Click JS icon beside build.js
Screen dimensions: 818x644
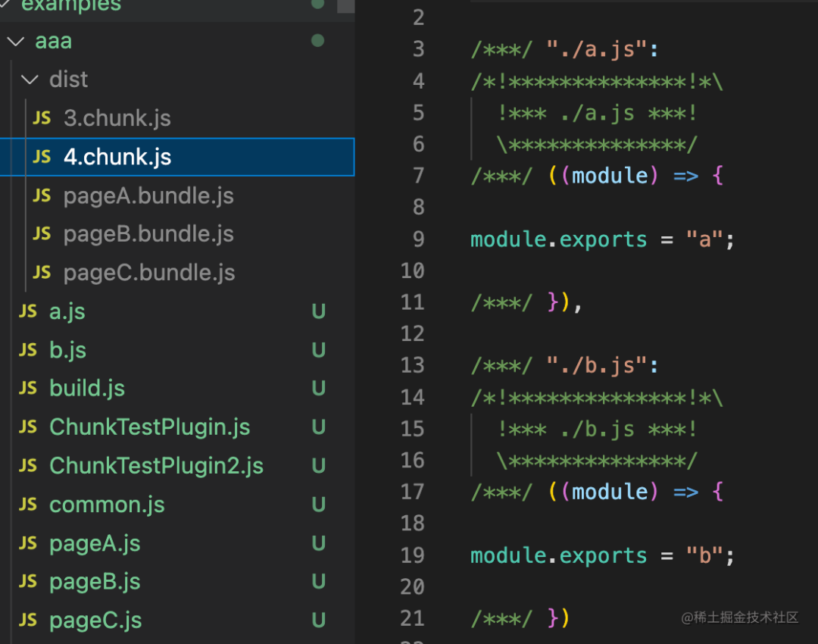(28, 389)
